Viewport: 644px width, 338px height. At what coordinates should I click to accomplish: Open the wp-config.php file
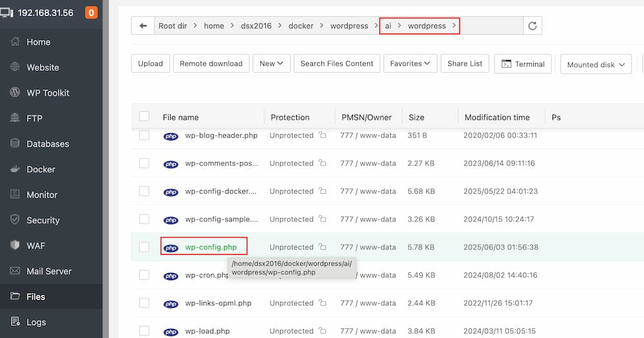tap(211, 247)
